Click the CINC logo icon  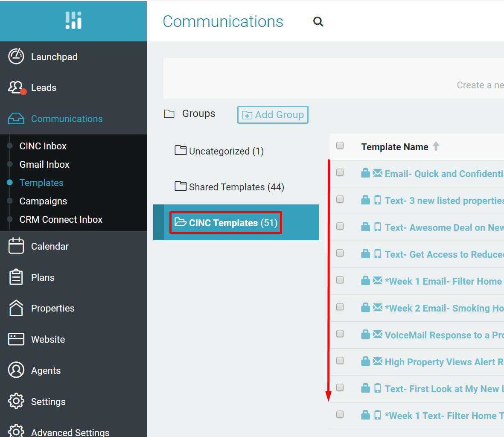(x=73, y=20)
